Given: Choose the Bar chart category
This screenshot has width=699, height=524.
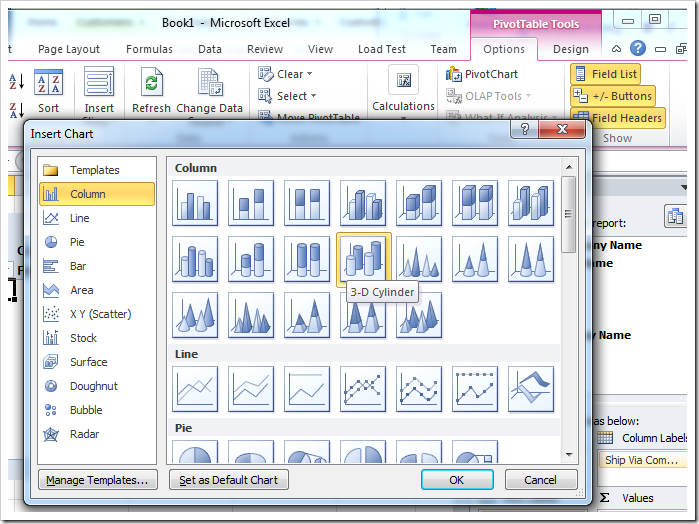Looking at the screenshot, I should point(97,266).
